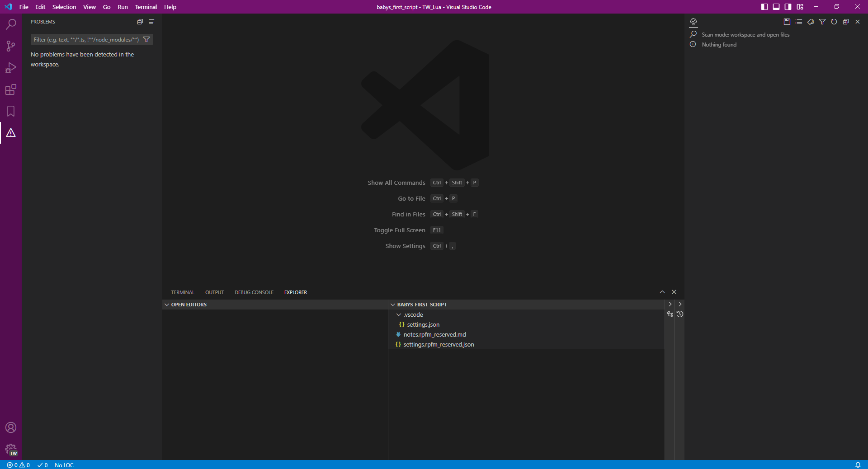Image resolution: width=868 pixels, height=469 pixels.
Task: Toggle primary side bar layout button
Action: click(x=764, y=7)
